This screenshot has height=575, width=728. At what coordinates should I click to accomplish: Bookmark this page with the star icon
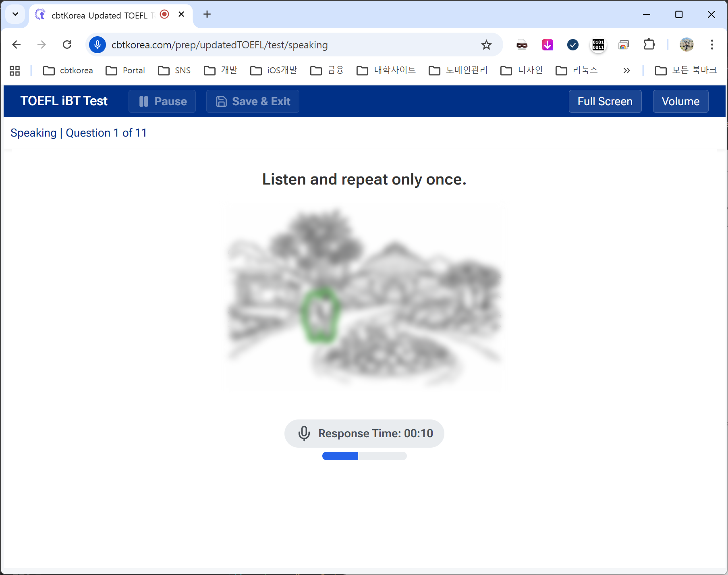point(486,45)
